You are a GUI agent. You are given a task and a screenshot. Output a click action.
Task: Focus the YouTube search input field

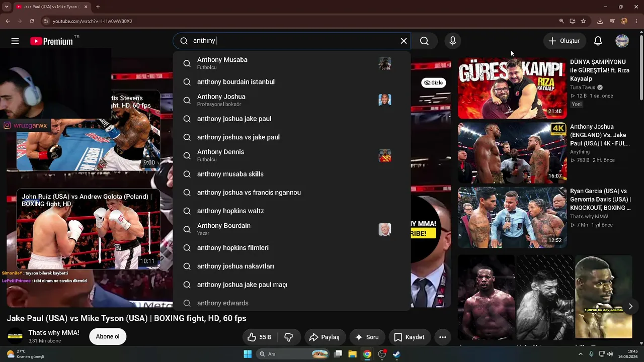point(292,41)
